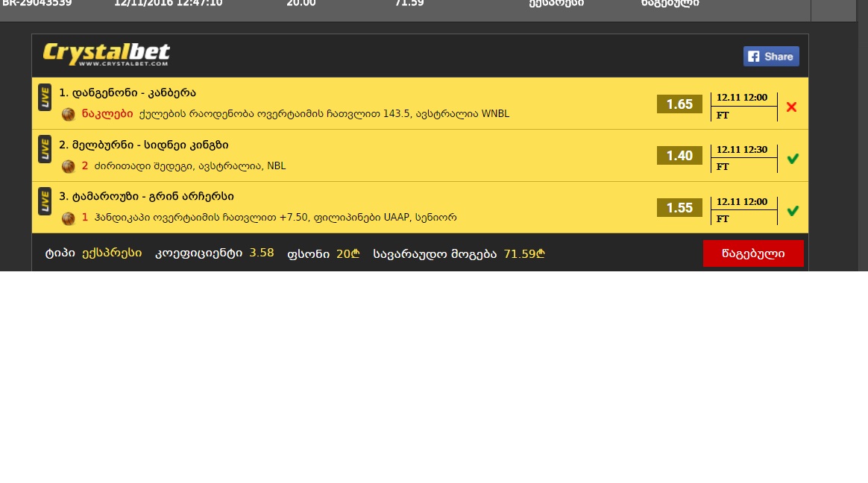This screenshot has width=868, height=483.
Task: Click the LIVE badge on bet 3
Action: (x=45, y=201)
